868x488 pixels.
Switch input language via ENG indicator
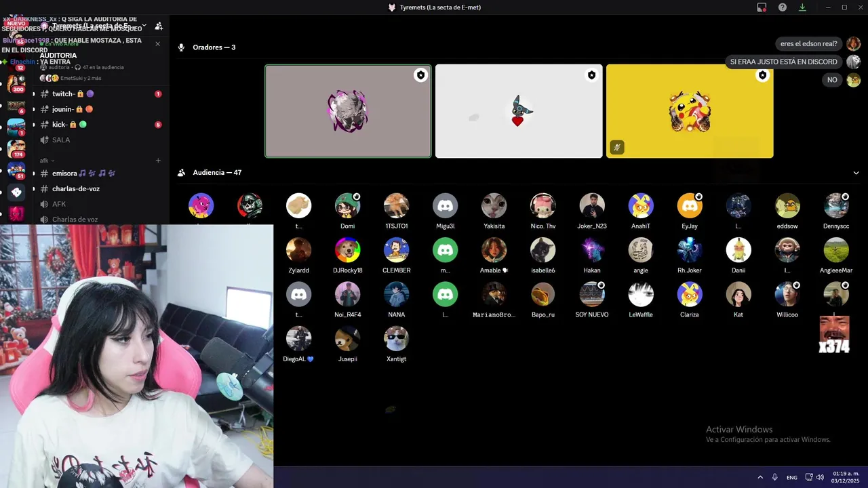pyautogui.click(x=792, y=477)
